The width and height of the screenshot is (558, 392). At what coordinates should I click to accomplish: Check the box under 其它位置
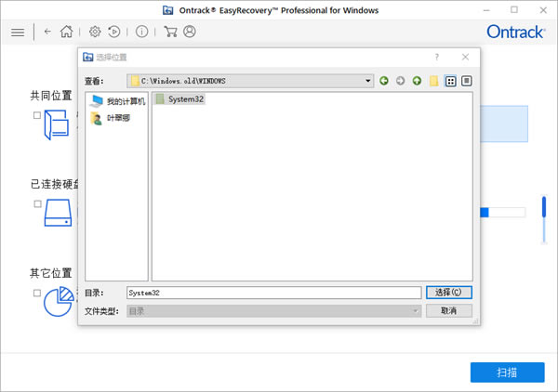coord(37,293)
